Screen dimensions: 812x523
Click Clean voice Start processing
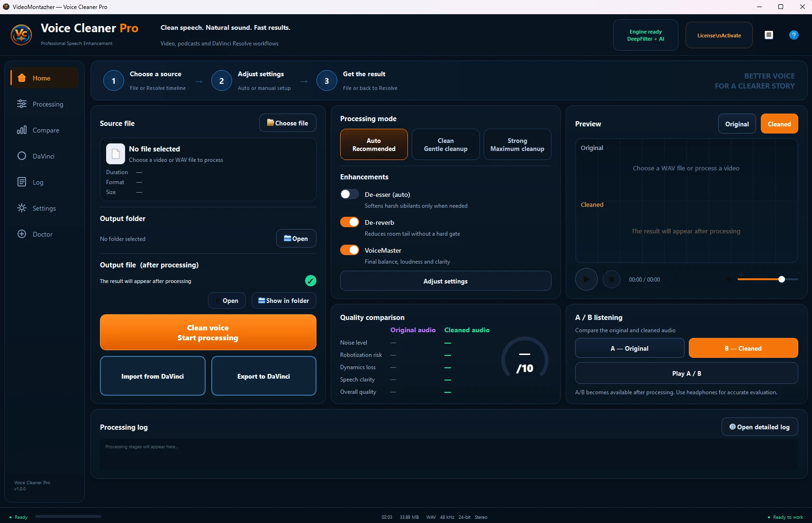[208, 332]
